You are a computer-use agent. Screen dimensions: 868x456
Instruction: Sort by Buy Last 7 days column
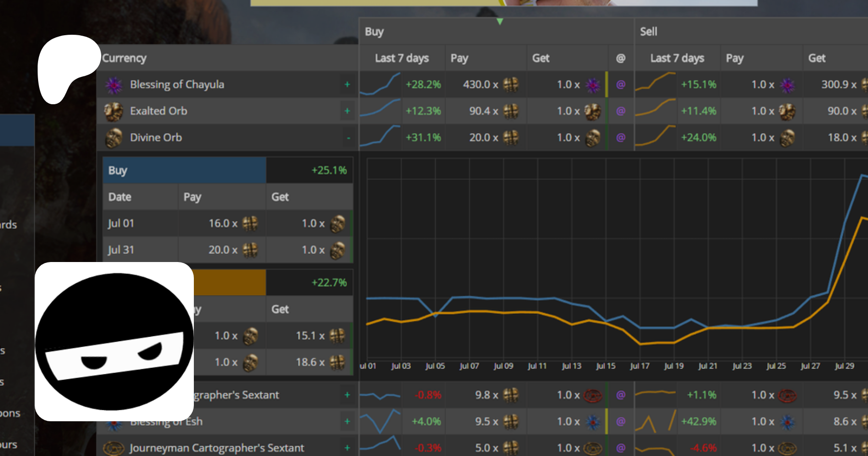coord(402,58)
